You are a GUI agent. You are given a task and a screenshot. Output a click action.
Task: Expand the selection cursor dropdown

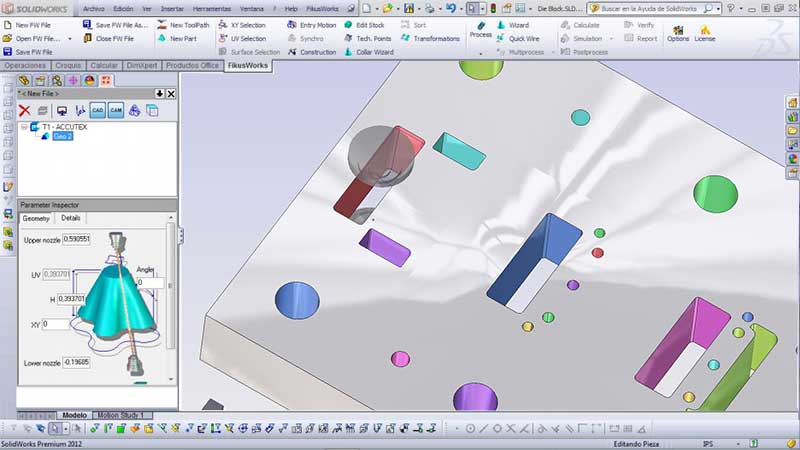(x=482, y=9)
